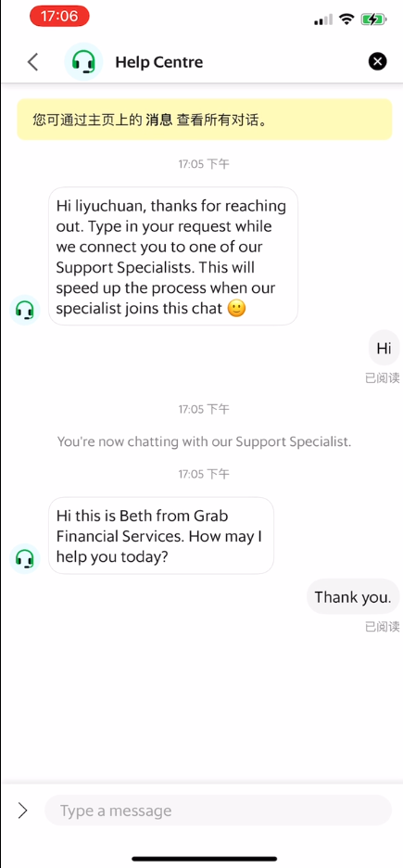Tap the 'You're now chatting with our Support Specialist' notice
Viewport: 403px width, 868px height.
[205, 441]
